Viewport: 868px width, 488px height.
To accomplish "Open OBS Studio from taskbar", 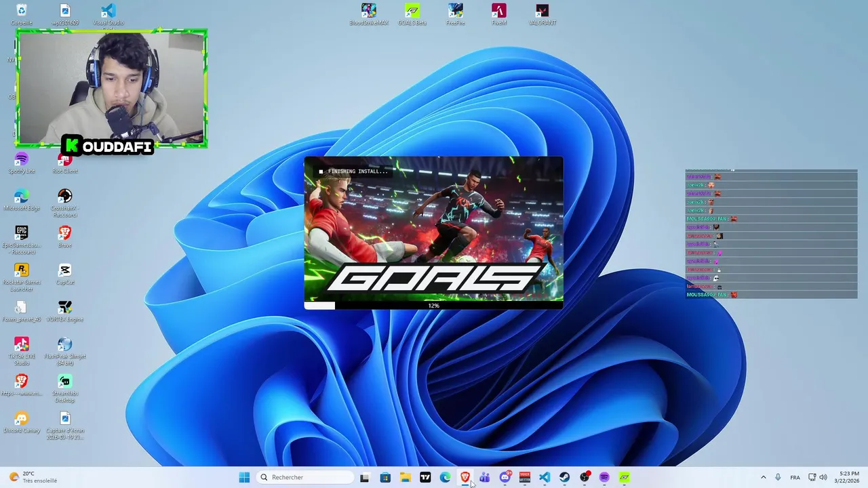I will point(585,477).
